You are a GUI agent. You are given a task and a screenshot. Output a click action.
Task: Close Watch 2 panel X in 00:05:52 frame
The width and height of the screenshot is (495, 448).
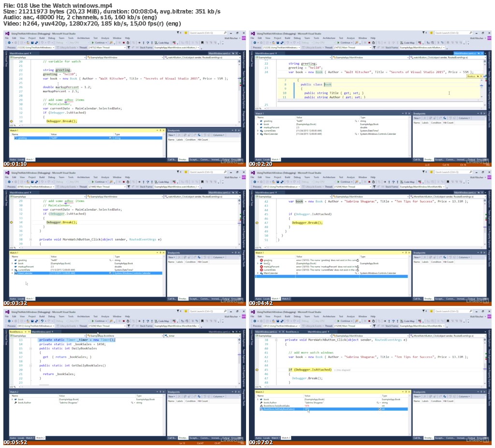(163, 392)
